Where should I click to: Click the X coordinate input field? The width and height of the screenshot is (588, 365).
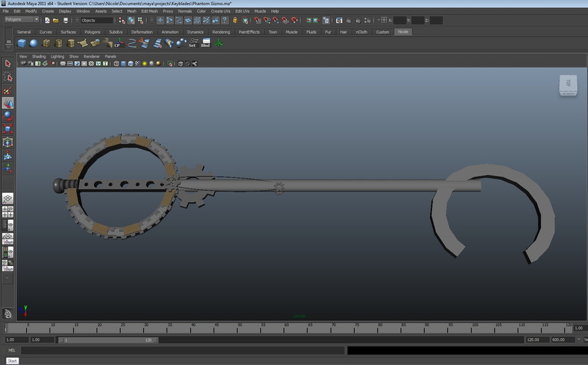[x=400, y=20]
